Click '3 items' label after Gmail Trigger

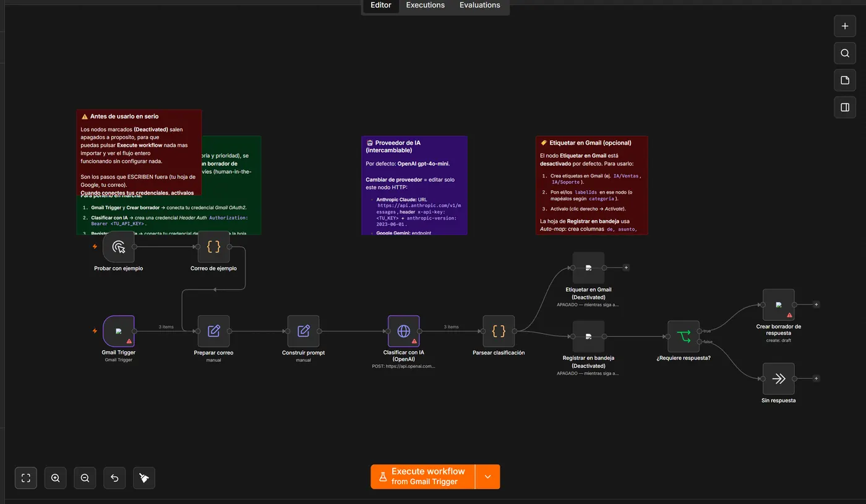(166, 327)
